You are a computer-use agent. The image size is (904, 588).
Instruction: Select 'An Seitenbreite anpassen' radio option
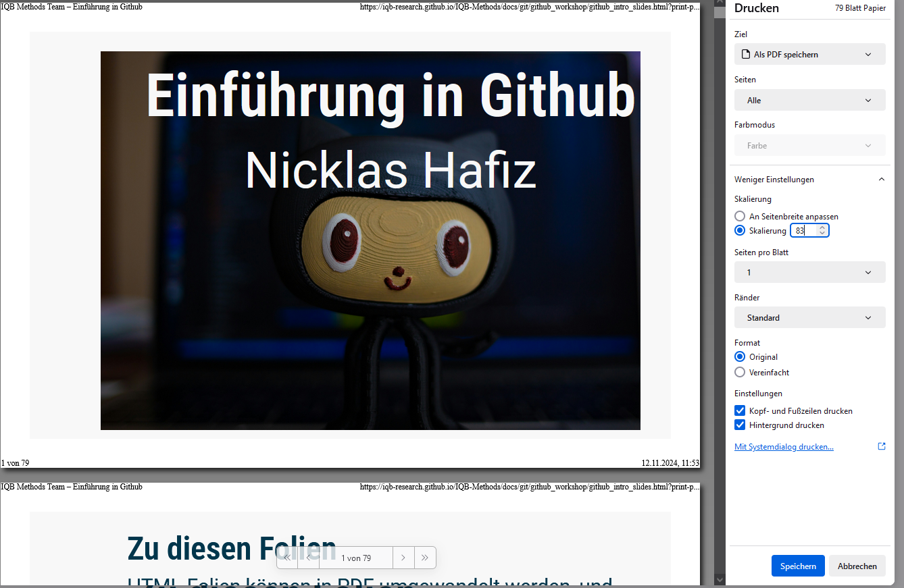click(x=740, y=217)
